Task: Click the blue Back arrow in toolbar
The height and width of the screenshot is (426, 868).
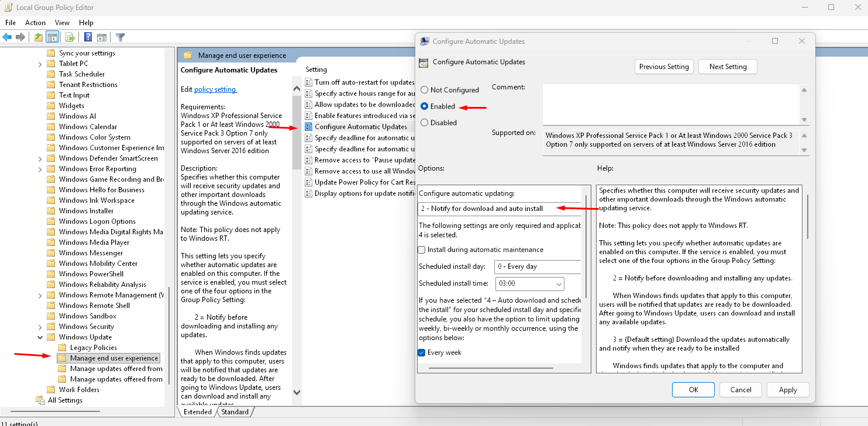Action: 7,37
